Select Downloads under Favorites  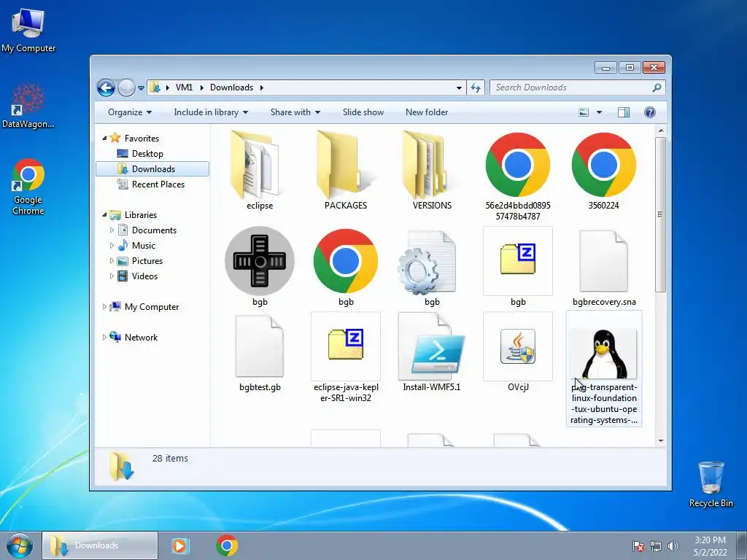[x=152, y=169]
